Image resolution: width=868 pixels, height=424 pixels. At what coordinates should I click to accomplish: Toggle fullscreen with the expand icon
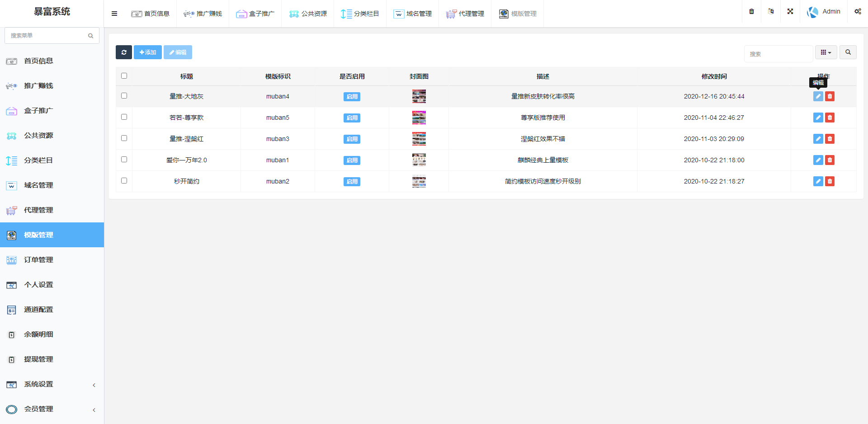tap(790, 11)
